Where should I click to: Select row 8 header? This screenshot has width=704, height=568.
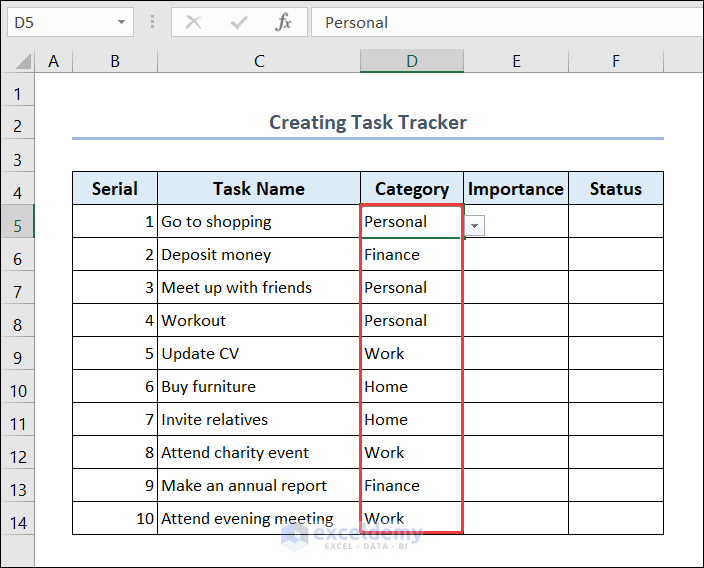pyautogui.click(x=18, y=320)
